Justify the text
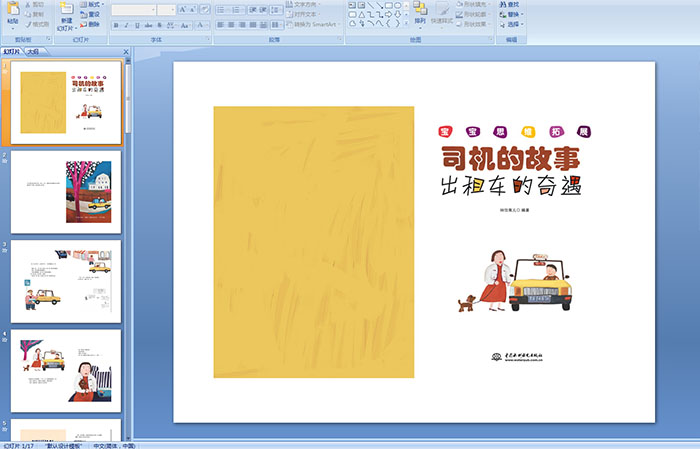 253,25
